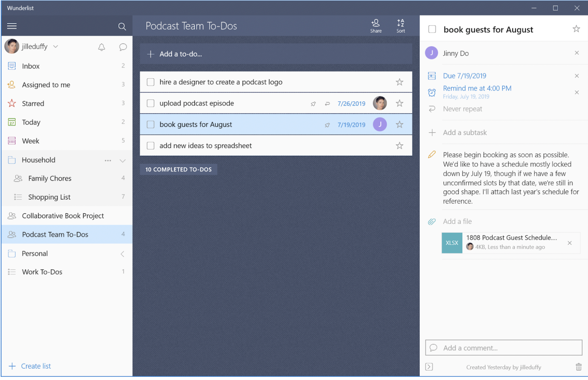Click the Due 7/19/2019 link
Screen dimensions: 588x380
click(464, 76)
